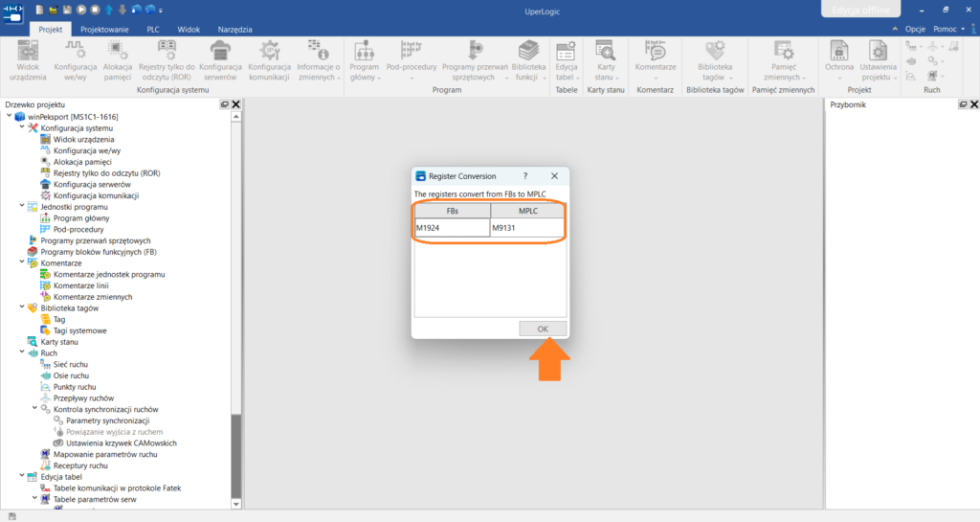The height and width of the screenshot is (522, 980).
Task: Click the help question mark in Register Conversion
Action: coord(525,176)
